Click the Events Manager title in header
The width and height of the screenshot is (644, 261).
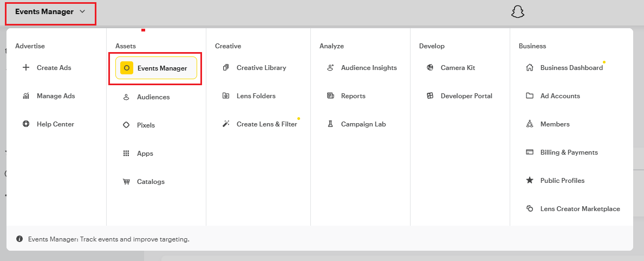point(44,11)
